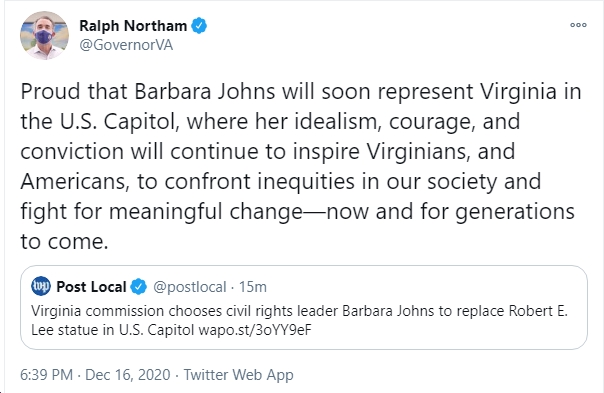Click Ralph Northam's profile photo

(x=44, y=35)
